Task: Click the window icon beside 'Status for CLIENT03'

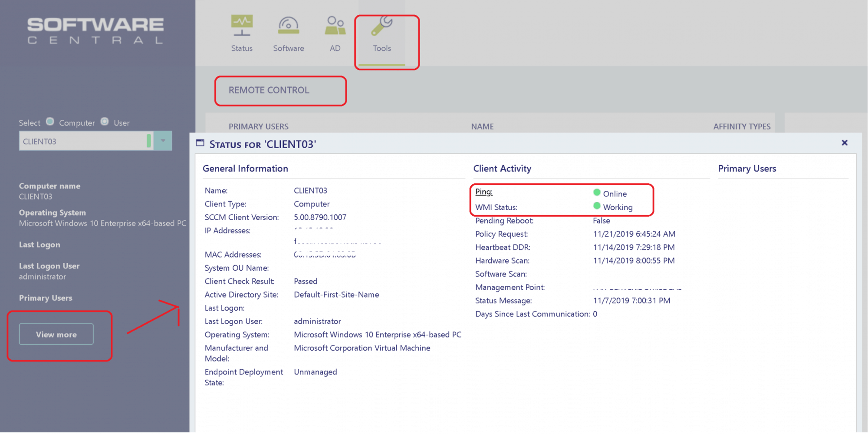Action: [200, 142]
